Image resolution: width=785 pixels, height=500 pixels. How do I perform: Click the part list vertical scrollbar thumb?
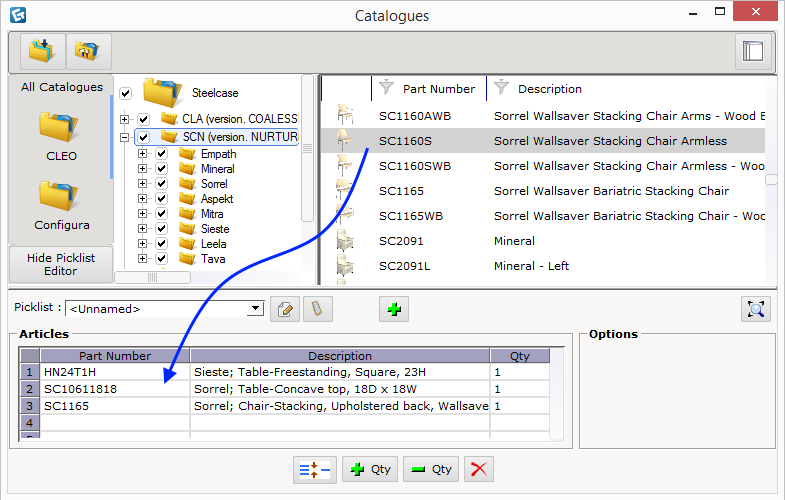tap(771, 179)
